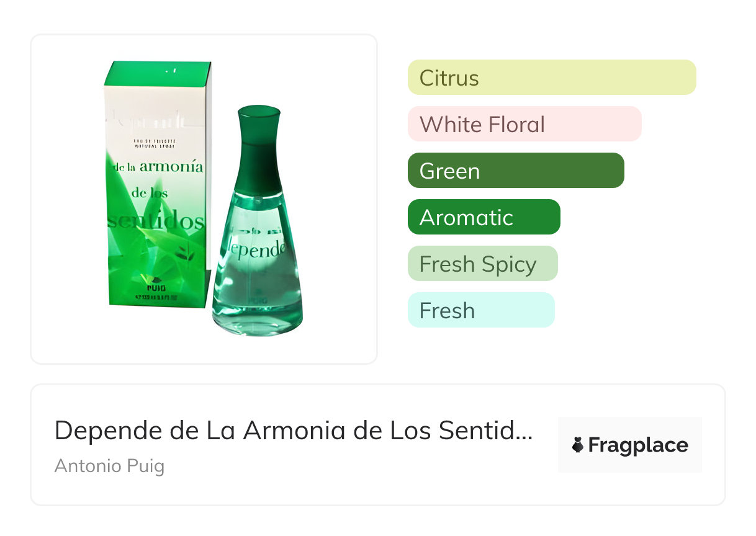The image size is (756, 536).
Task: Click the Antonio Puig brand name
Action: click(x=109, y=465)
